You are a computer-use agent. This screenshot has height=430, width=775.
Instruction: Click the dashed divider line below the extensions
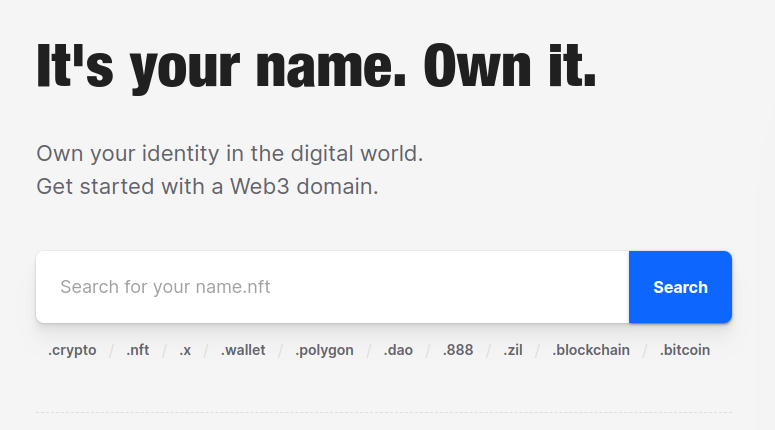point(384,412)
